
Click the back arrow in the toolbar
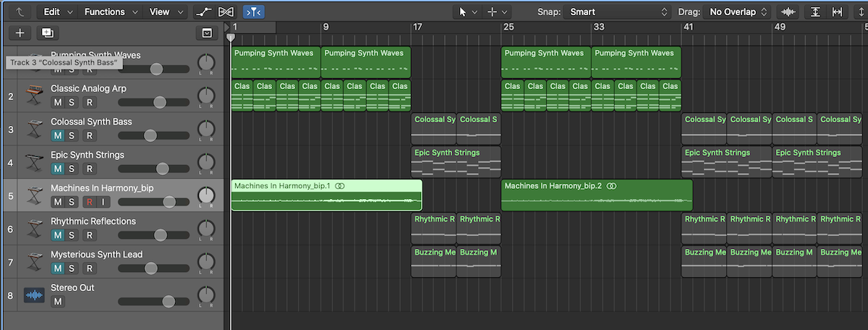click(19, 12)
